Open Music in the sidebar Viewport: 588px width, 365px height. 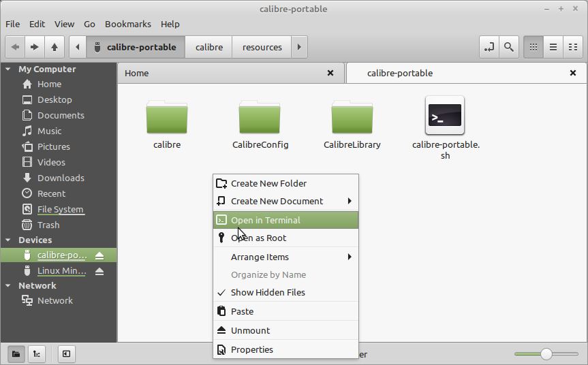coord(50,131)
